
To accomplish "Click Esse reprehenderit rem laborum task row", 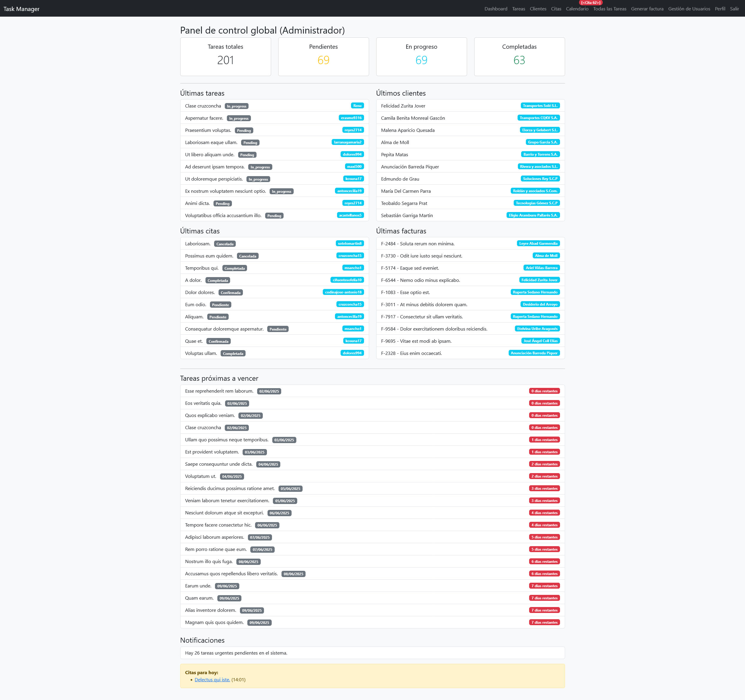I will tap(372, 391).
